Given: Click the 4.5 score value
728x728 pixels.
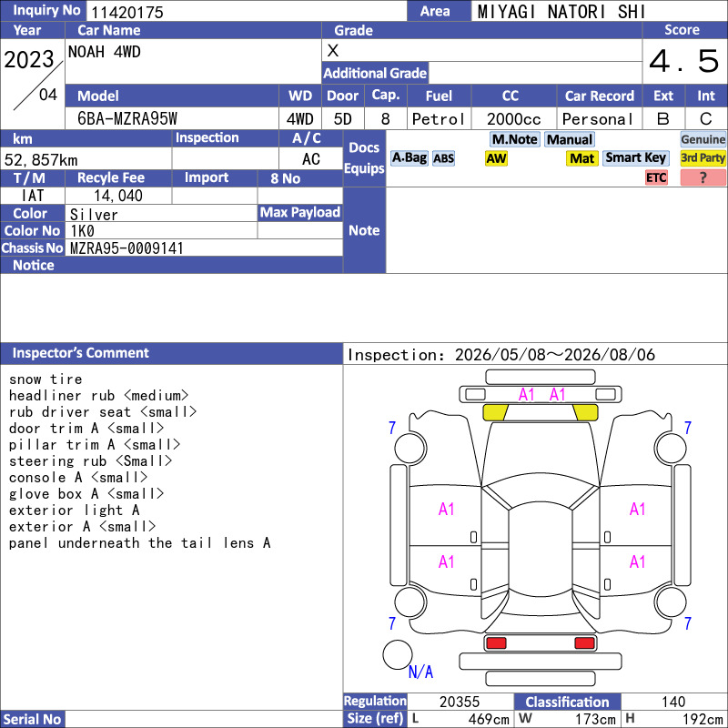Looking at the screenshot, I should click(684, 61).
